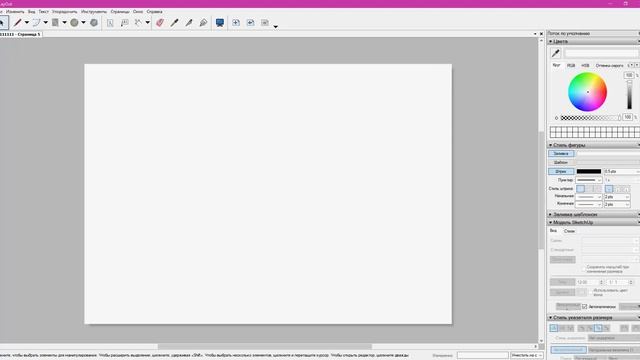Select the arrow Select tool
Screen dimensions: 640x360
point(3,23)
